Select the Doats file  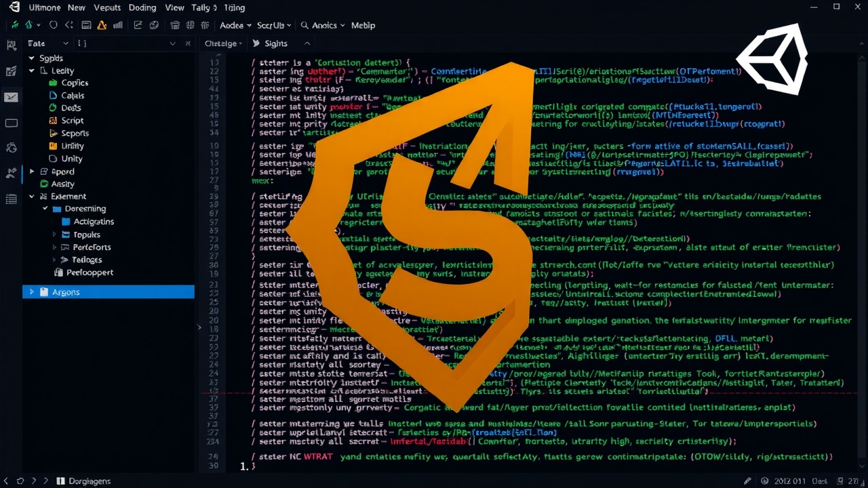(x=71, y=108)
